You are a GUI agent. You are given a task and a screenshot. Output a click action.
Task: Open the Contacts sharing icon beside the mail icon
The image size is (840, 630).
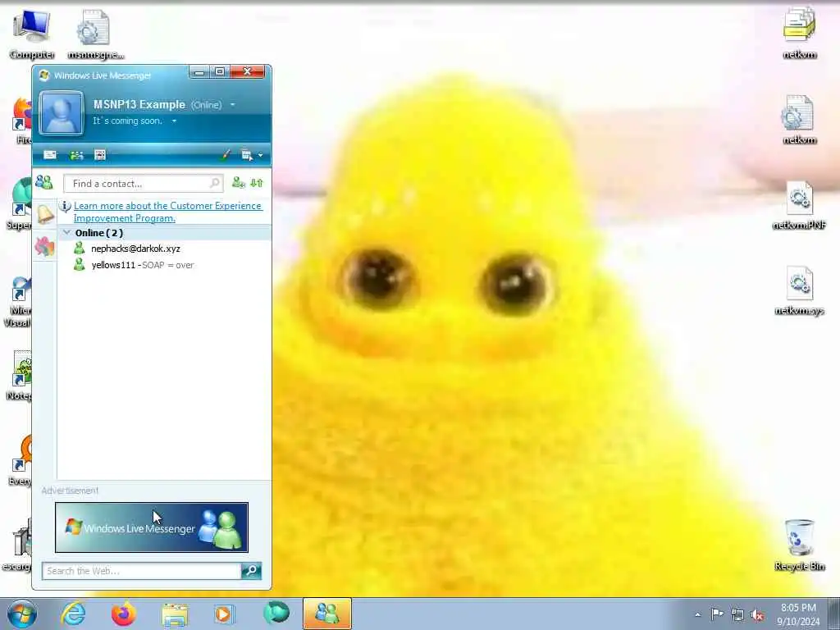76,155
